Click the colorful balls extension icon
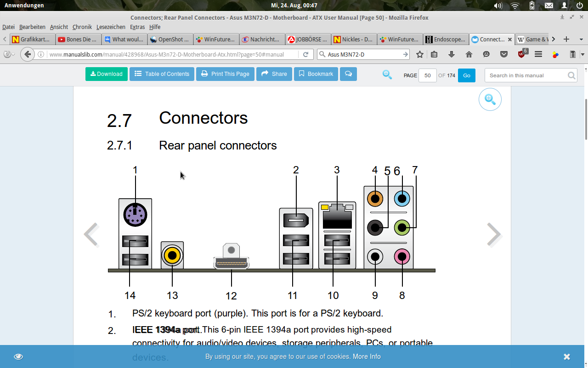The height and width of the screenshot is (368, 588). pos(555,54)
